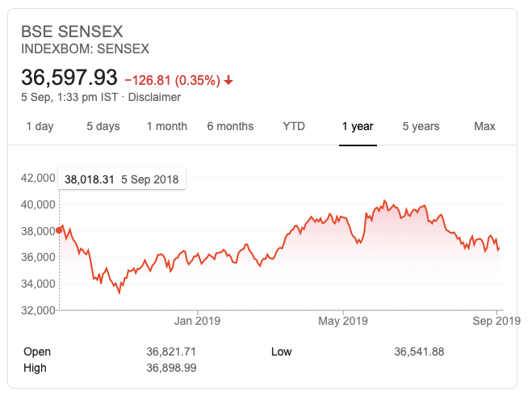Select the 1 month tab
Screen dimensions: 532x400
point(166,126)
